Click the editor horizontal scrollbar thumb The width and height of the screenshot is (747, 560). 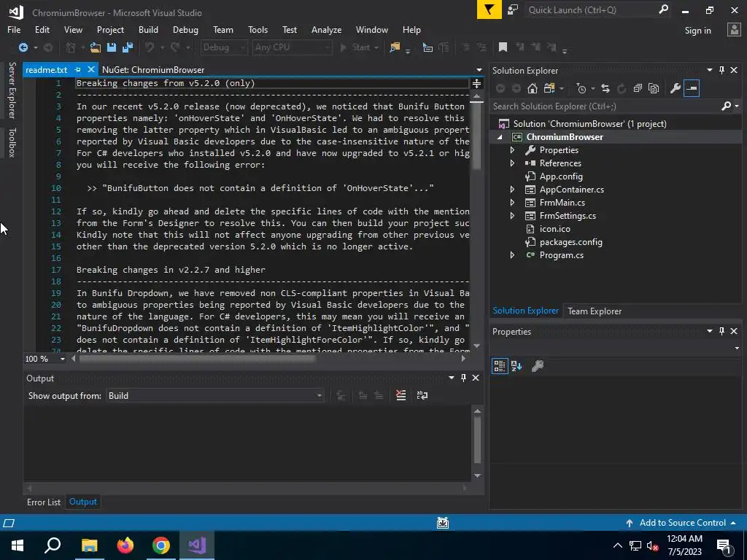(197, 359)
